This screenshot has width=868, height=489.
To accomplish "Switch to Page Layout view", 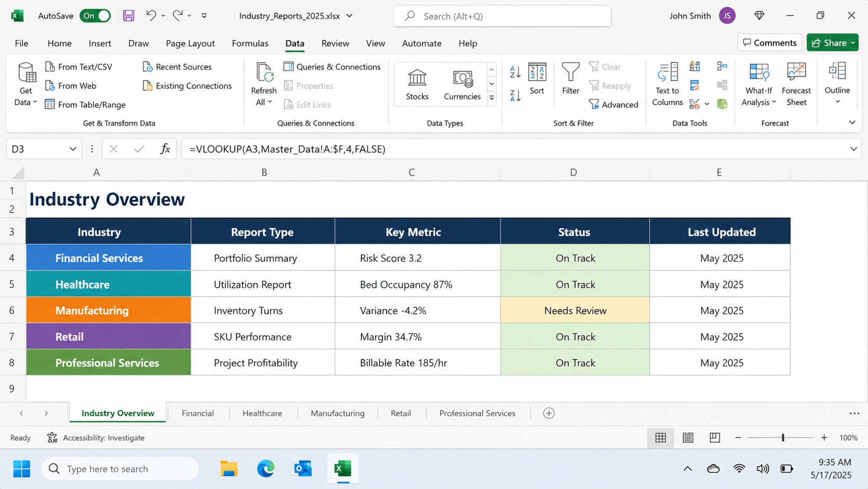I will point(688,438).
